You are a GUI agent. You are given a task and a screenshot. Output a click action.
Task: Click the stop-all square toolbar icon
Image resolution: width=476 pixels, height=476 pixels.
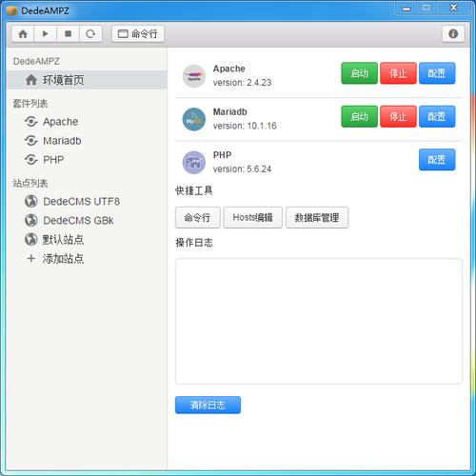coord(68,33)
